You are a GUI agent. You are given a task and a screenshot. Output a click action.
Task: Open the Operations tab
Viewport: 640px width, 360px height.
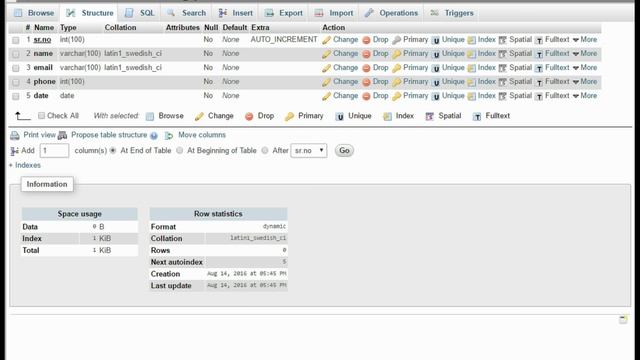[x=391, y=13]
